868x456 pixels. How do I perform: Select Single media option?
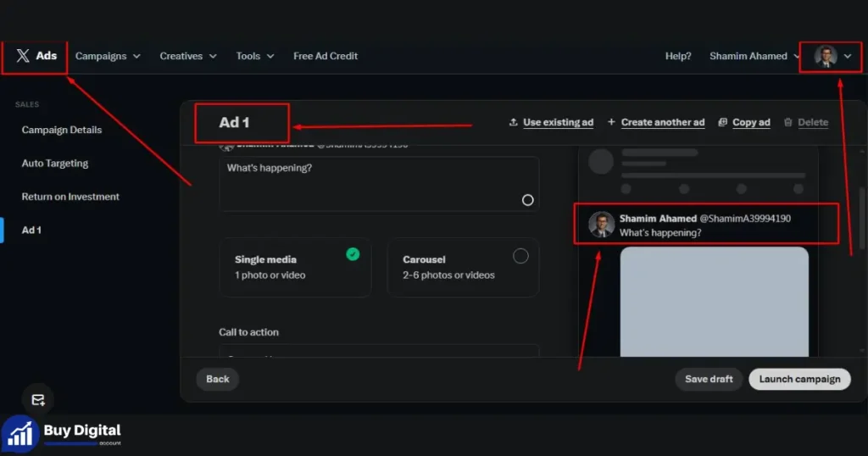click(x=295, y=267)
